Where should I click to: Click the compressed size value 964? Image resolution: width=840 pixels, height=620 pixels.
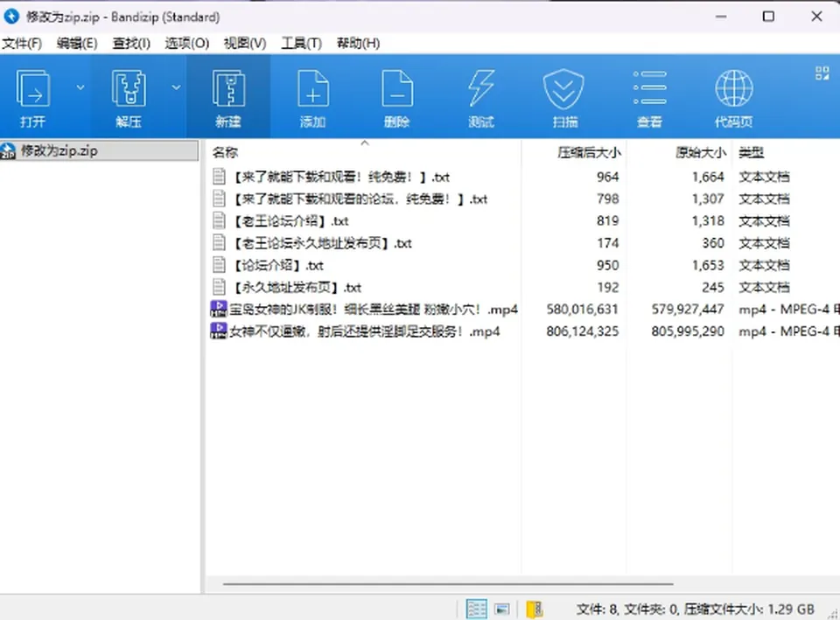tap(607, 177)
